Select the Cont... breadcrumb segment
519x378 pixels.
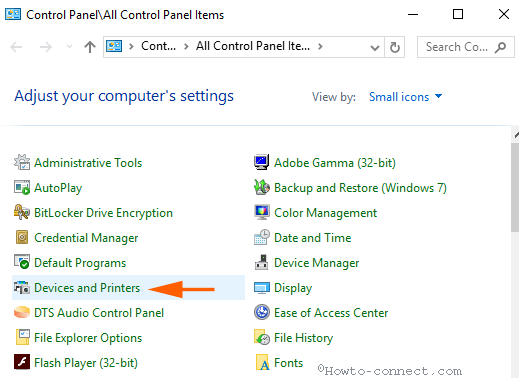pos(158,46)
